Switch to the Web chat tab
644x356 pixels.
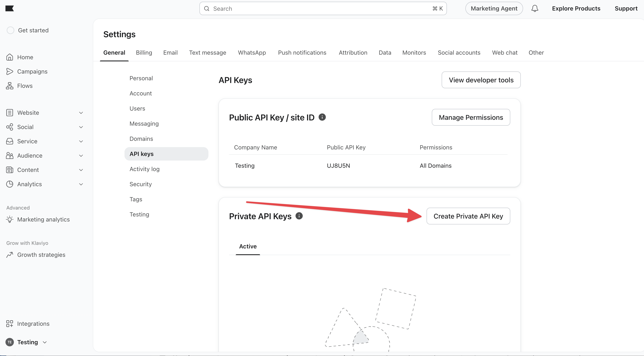(x=505, y=53)
